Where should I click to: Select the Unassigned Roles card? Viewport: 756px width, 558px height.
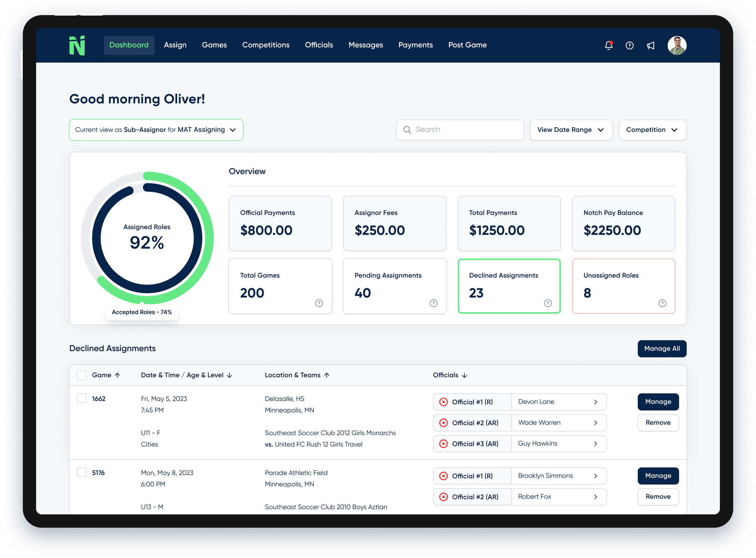(623, 286)
